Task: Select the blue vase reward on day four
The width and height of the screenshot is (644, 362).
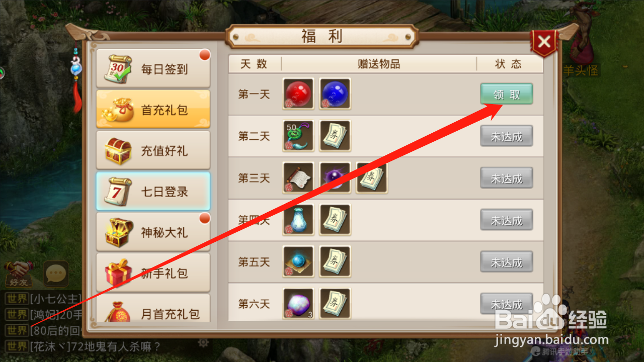Action: 298,220
